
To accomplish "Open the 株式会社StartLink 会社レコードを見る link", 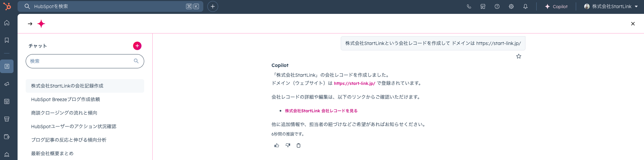I will click(x=321, y=111).
